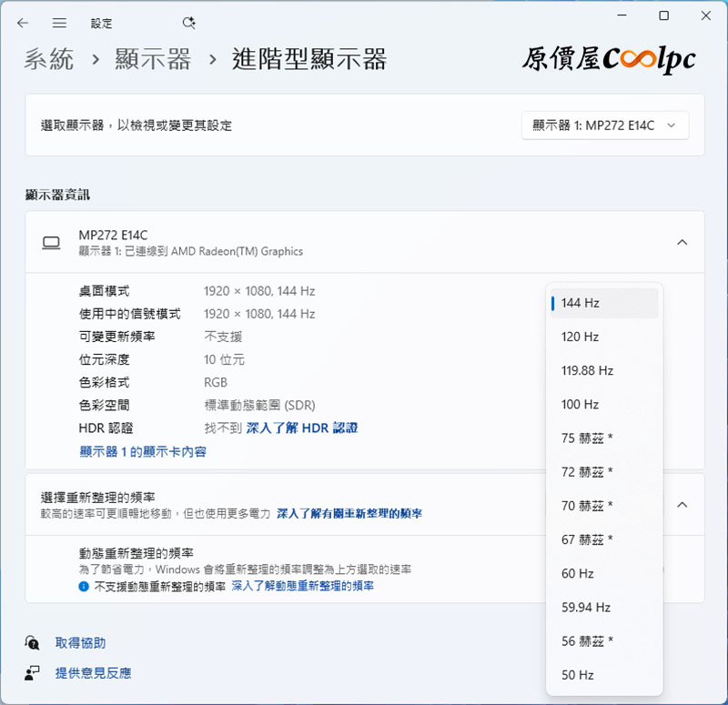The height and width of the screenshot is (705, 728).
Task: Open display 1 adapter properties link
Action: 143,451
